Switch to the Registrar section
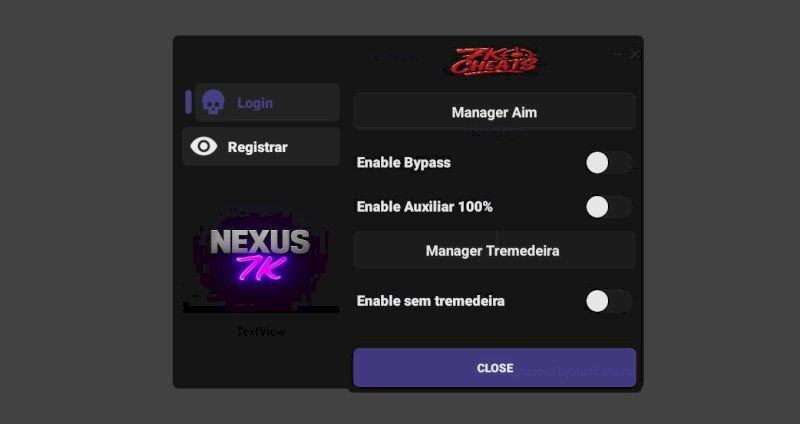This screenshot has height=424, width=800. click(261, 146)
